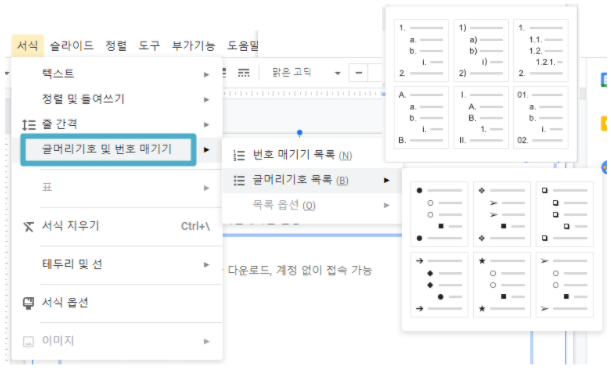This screenshot has width=611, height=374.
Task: Click the numbered list icon beside 번호 매기기 목록
Action: tap(239, 155)
